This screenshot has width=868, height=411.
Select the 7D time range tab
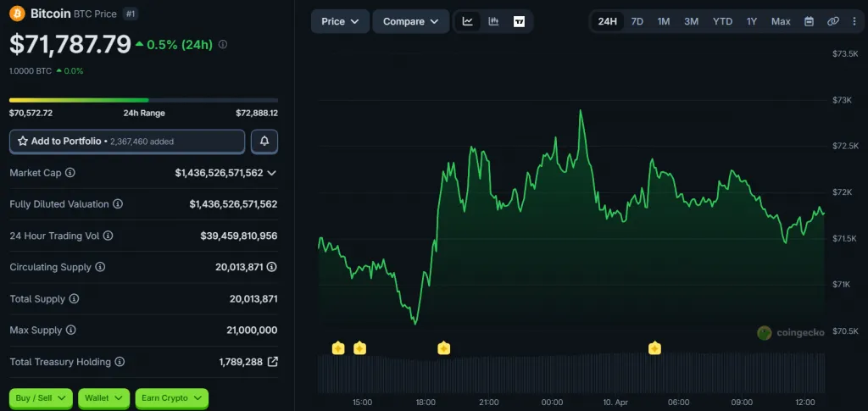click(x=637, y=21)
